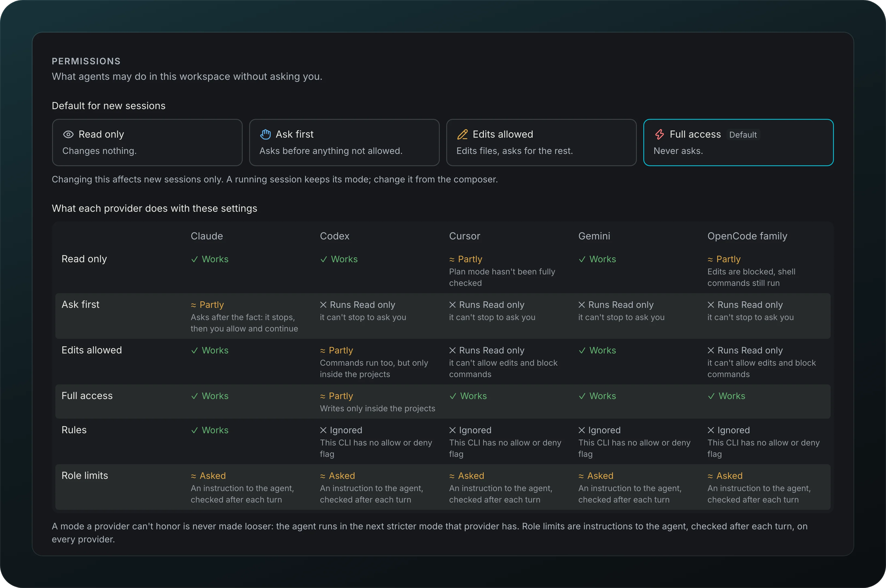
Task: Click the 'What each provider does' heading
Action: click(154, 208)
